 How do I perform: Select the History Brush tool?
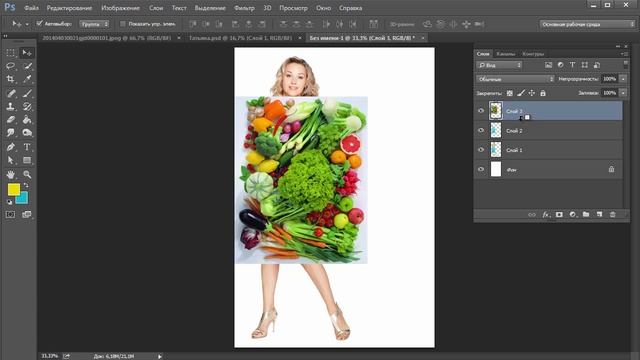click(x=27, y=107)
